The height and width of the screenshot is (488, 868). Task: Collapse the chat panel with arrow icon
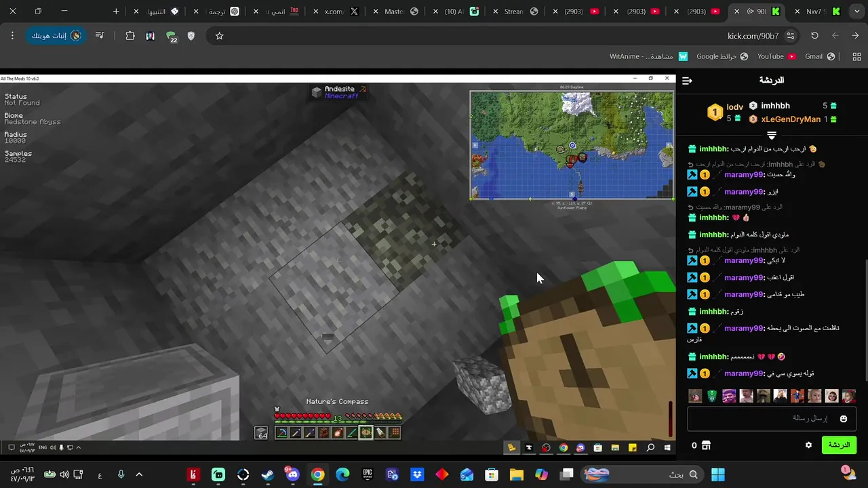(687, 81)
